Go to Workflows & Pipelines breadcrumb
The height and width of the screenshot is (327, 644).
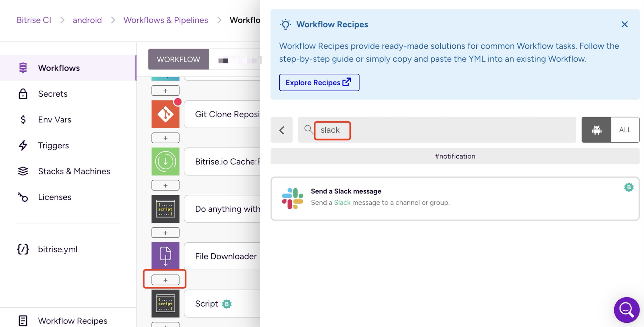[x=166, y=20]
